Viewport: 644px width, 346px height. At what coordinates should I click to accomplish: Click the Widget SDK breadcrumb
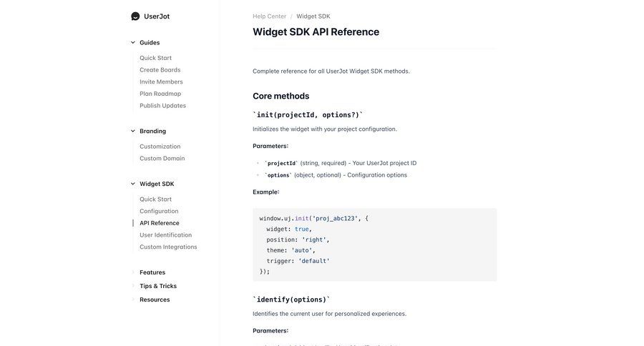click(313, 16)
